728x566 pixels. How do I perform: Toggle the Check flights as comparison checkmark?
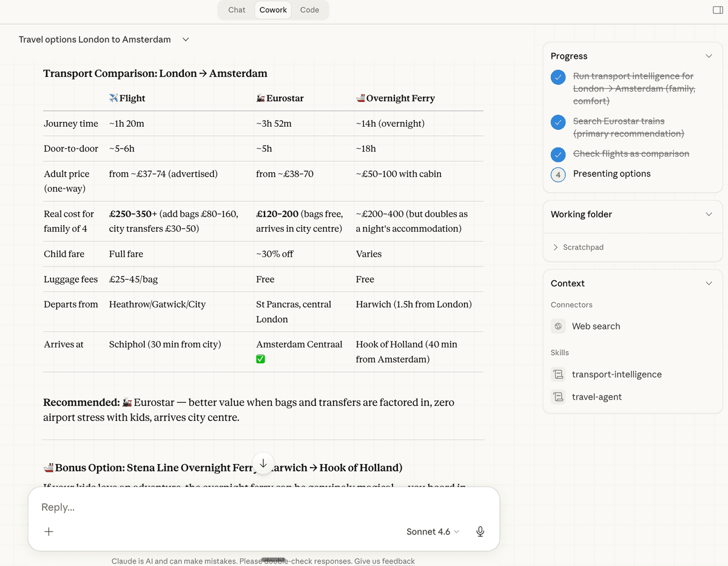point(558,154)
